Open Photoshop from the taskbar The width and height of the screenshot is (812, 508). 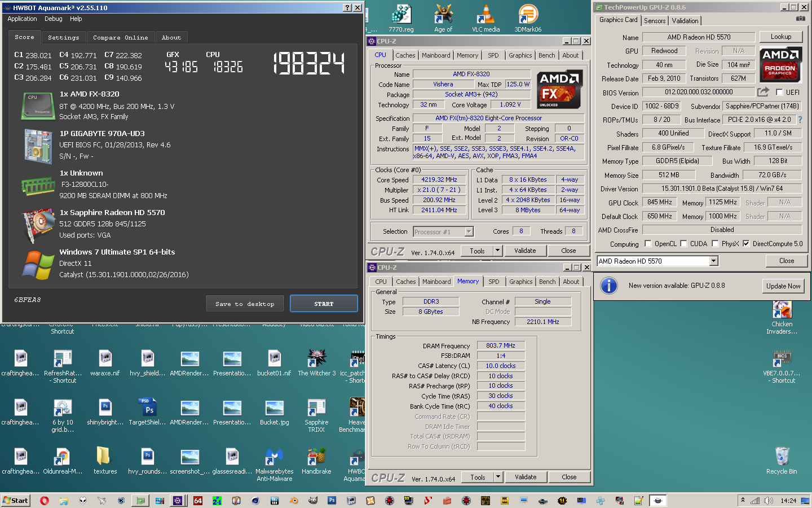tap(332, 500)
